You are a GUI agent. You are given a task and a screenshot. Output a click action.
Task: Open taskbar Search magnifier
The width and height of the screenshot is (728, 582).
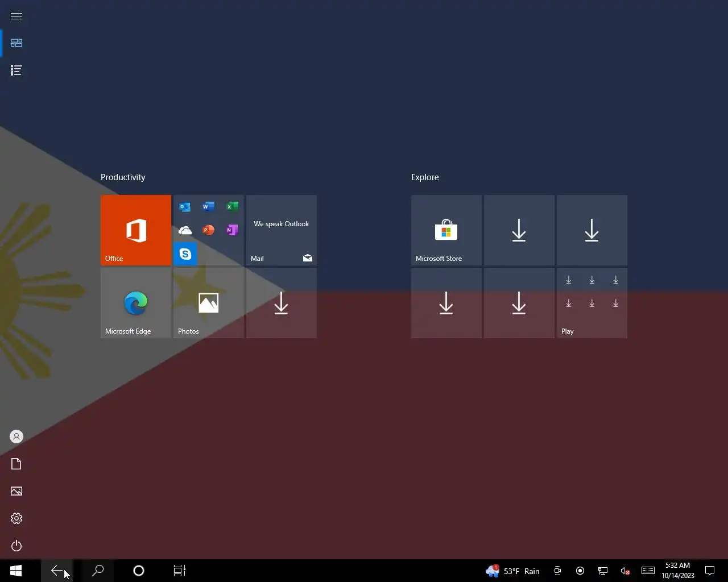98,571
